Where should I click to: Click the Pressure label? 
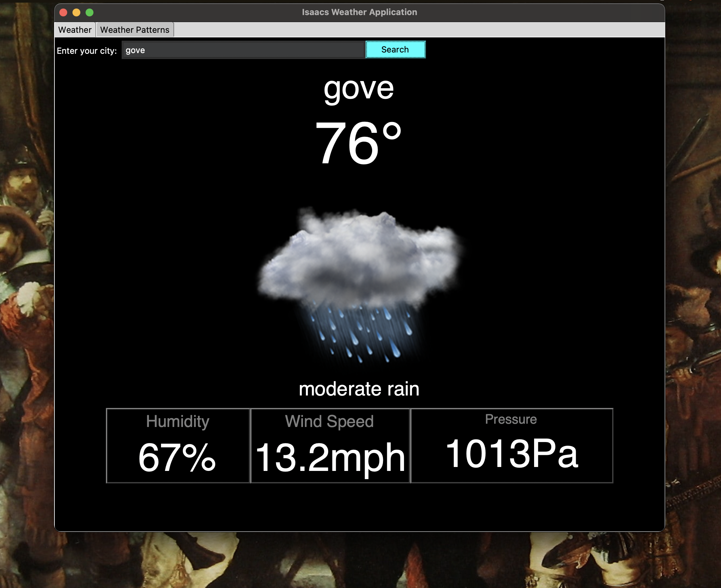coord(511,419)
